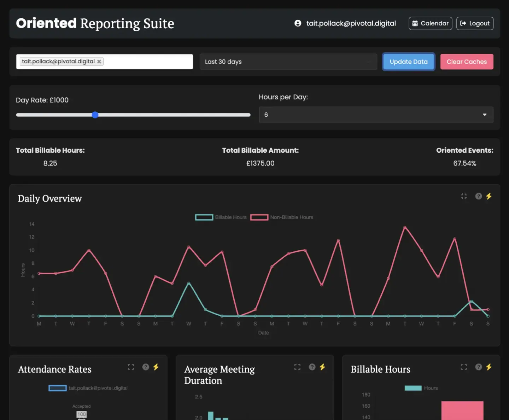509x420 pixels.
Task: Expand the Billable Hours chart fullscreen
Action: 464,367
